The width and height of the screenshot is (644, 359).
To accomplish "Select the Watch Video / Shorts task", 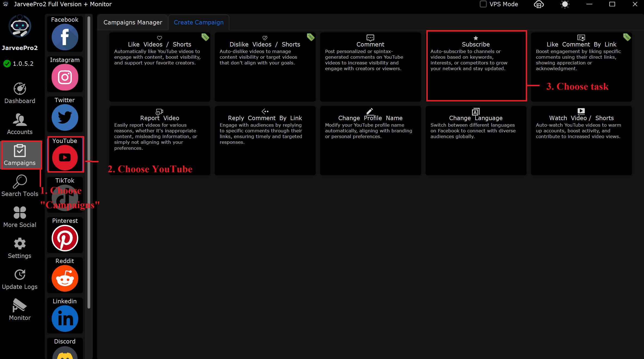I will (x=582, y=141).
